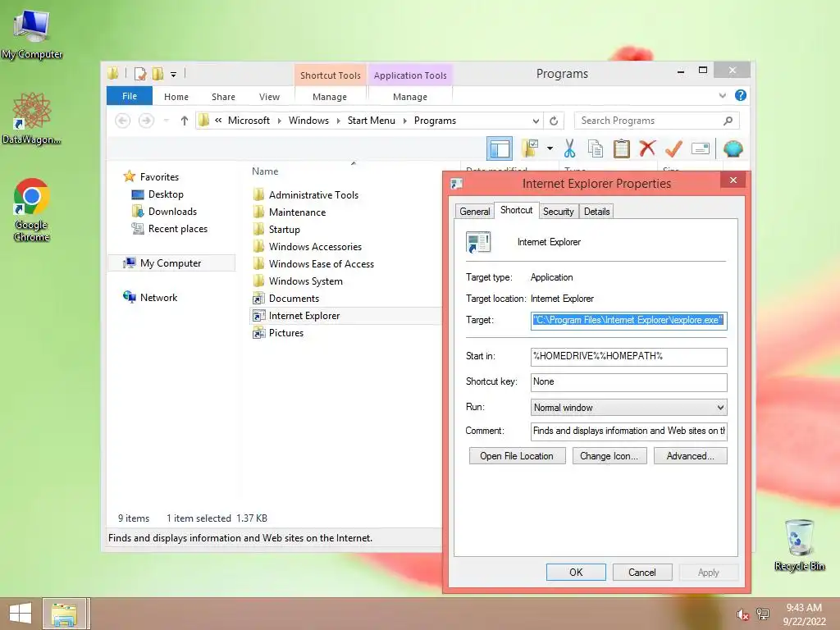Screen dimensions: 840x630
Task: Click the Shortcut key field
Action: (x=628, y=382)
